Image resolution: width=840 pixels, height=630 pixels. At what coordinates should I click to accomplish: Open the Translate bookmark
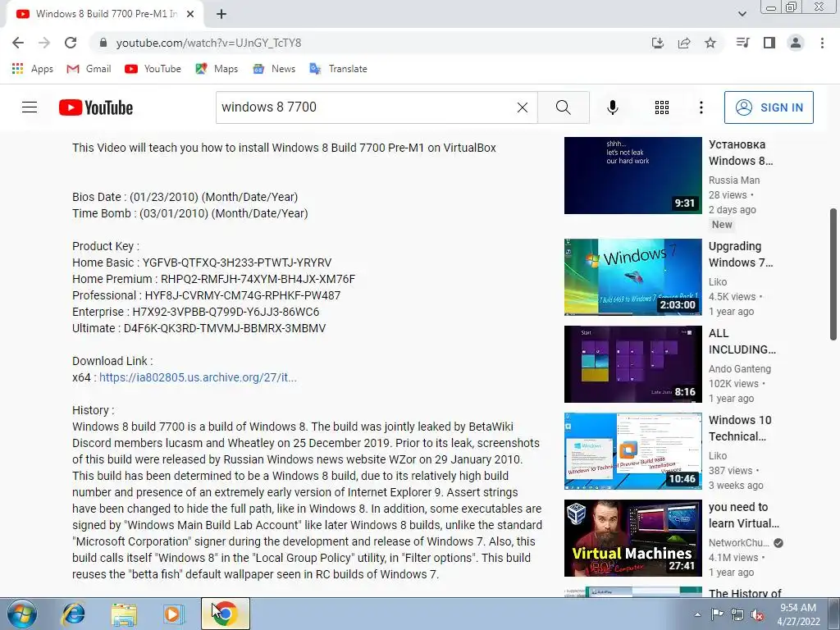coord(338,69)
